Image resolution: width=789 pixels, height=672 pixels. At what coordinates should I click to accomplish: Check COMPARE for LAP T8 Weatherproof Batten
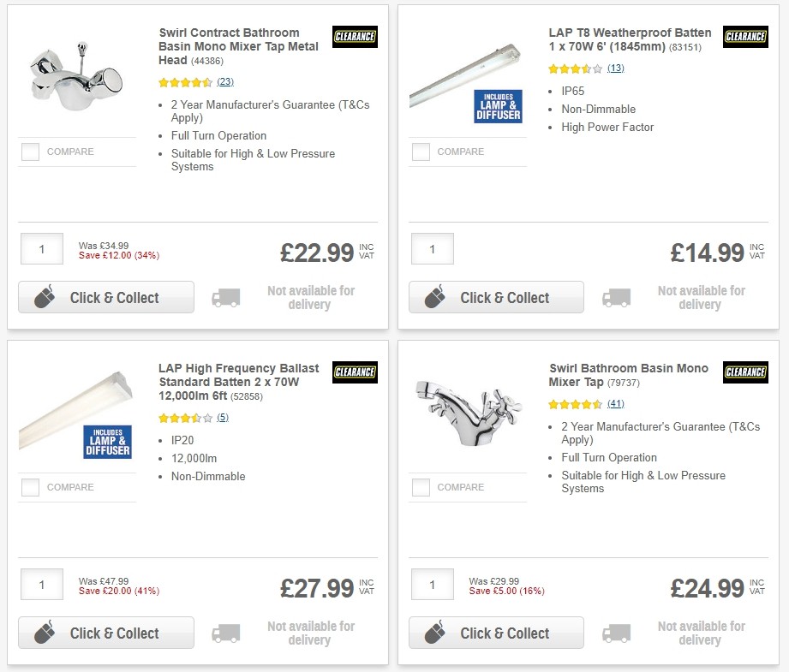[421, 152]
